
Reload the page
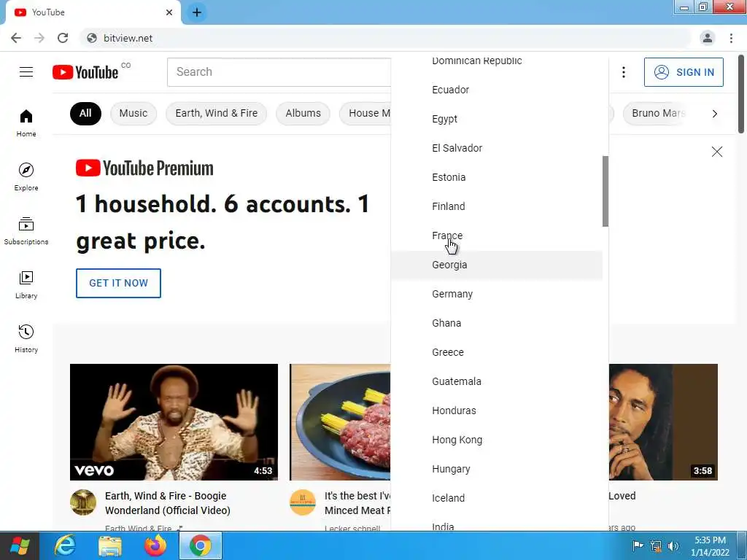point(63,38)
